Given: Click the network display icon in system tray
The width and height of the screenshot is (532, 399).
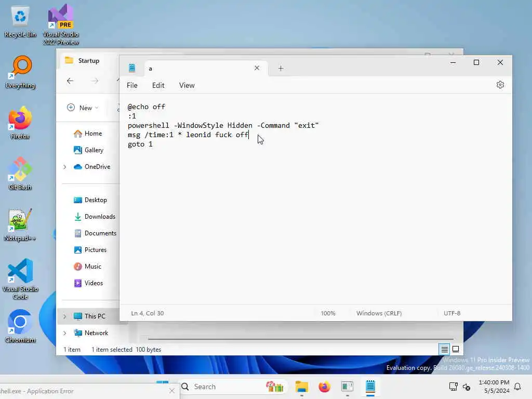Looking at the screenshot, I should coord(453,387).
